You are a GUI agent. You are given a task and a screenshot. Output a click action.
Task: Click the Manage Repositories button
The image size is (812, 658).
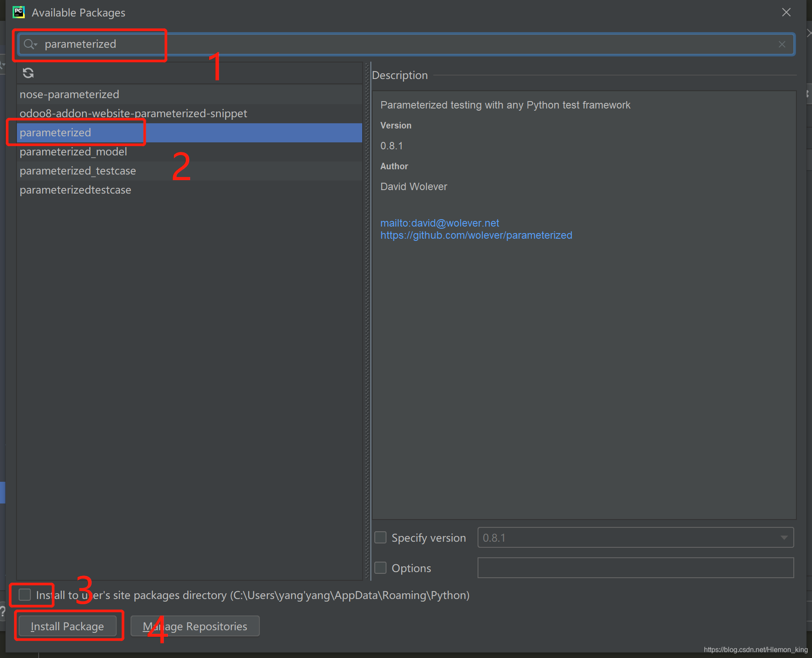point(195,626)
